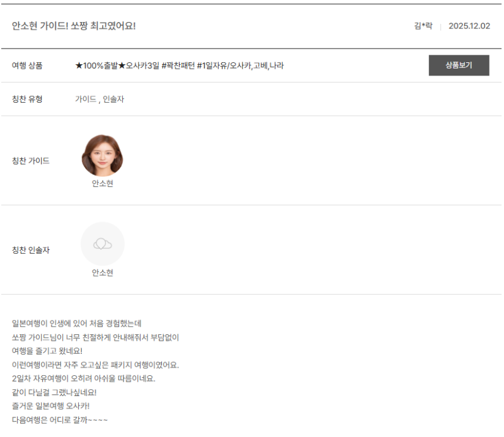This screenshot has width=504, height=437.
Task: Select the name 안소현 under the guide photo
Action: click(x=102, y=184)
